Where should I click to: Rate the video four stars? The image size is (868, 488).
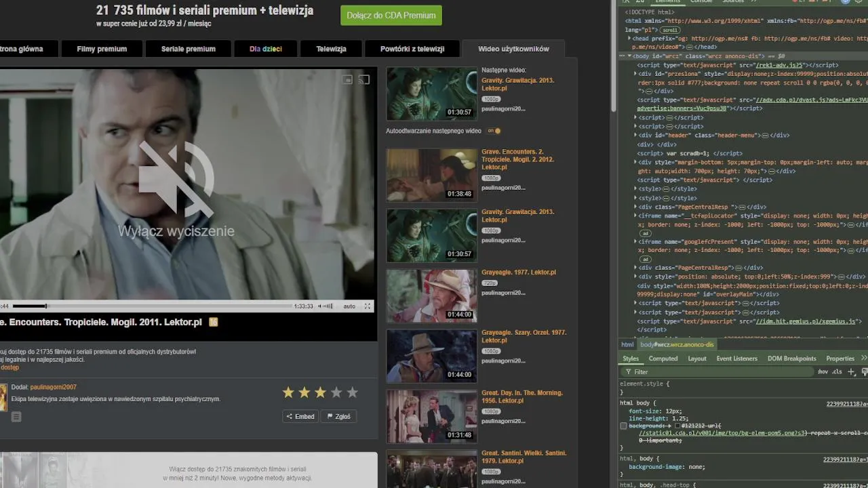coord(336,392)
